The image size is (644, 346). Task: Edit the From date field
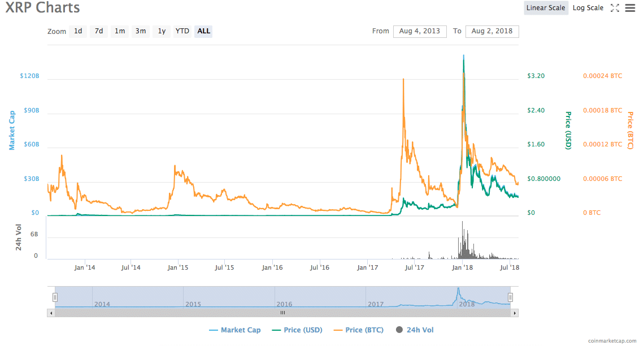click(420, 31)
